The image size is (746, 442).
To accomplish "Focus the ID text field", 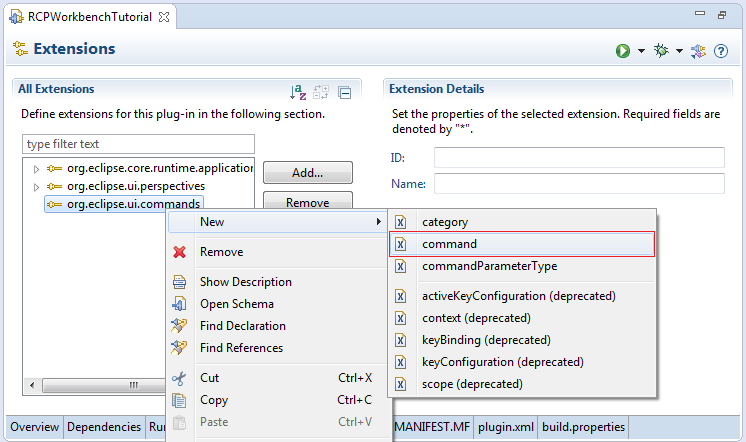I will [579, 157].
